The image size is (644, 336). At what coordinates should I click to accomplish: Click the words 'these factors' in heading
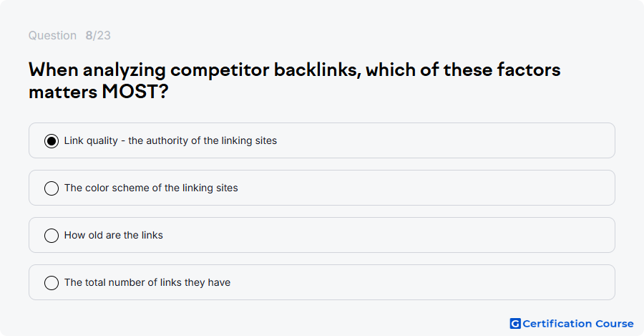(502, 70)
